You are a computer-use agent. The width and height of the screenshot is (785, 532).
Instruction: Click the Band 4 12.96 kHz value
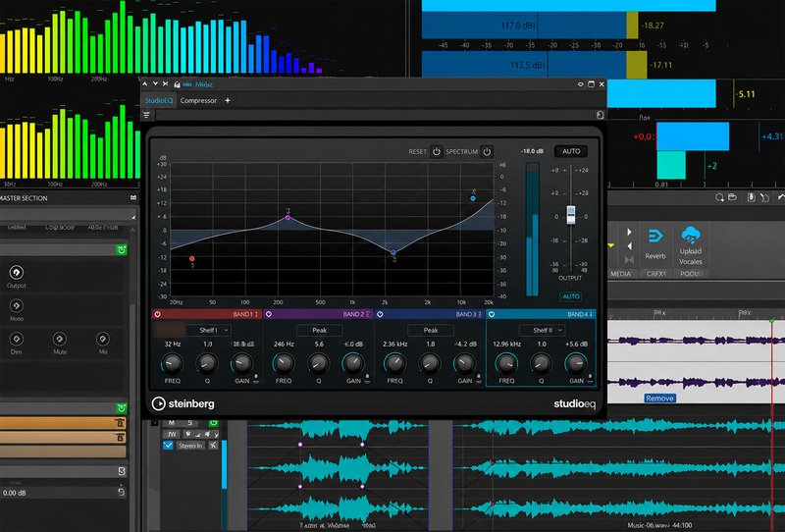point(506,345)
